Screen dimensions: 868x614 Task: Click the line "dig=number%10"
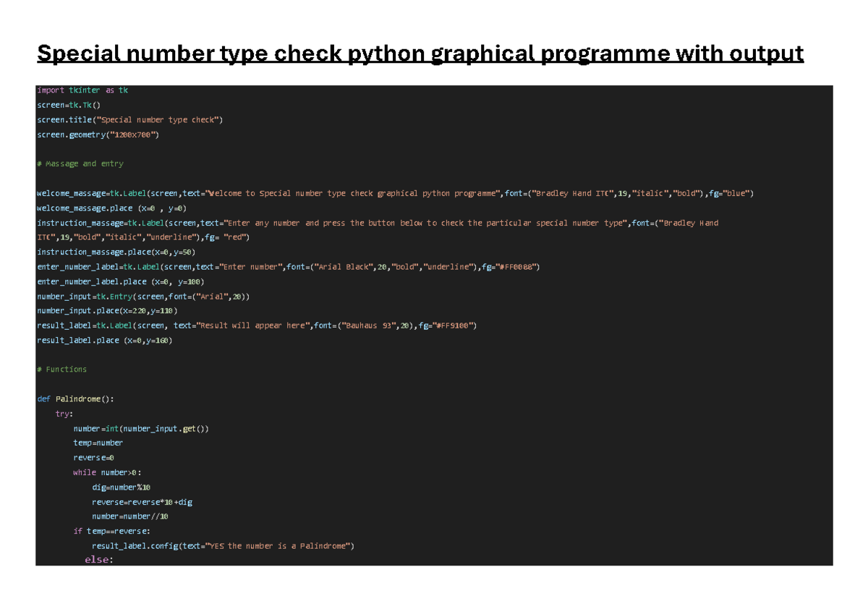click(122, 487)
